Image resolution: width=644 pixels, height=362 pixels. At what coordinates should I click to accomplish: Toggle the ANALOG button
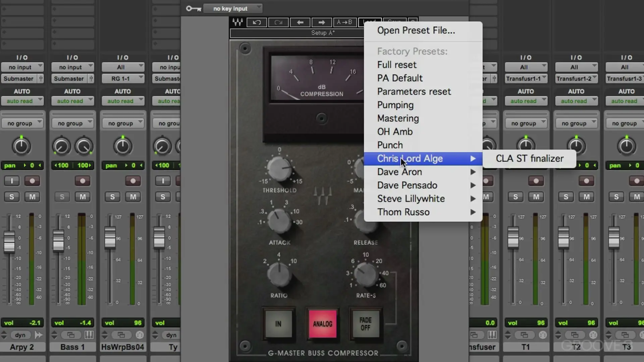(x=323, y=324)
